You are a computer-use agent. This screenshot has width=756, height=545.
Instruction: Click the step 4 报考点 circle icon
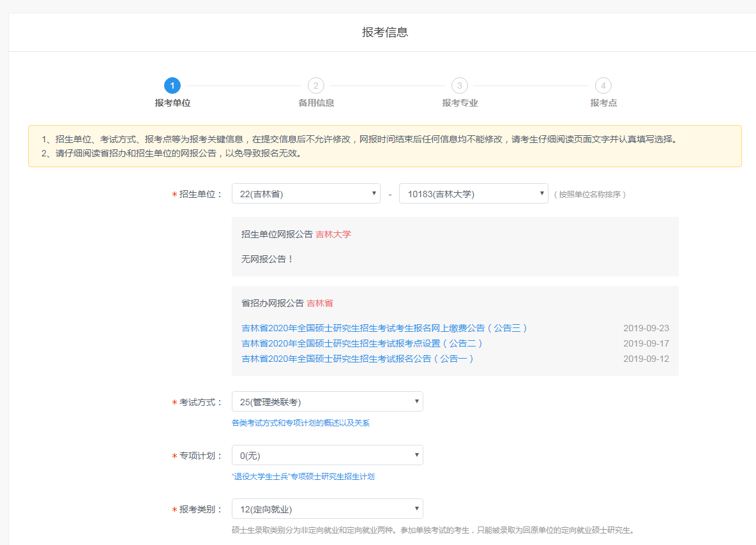(603, 86)
